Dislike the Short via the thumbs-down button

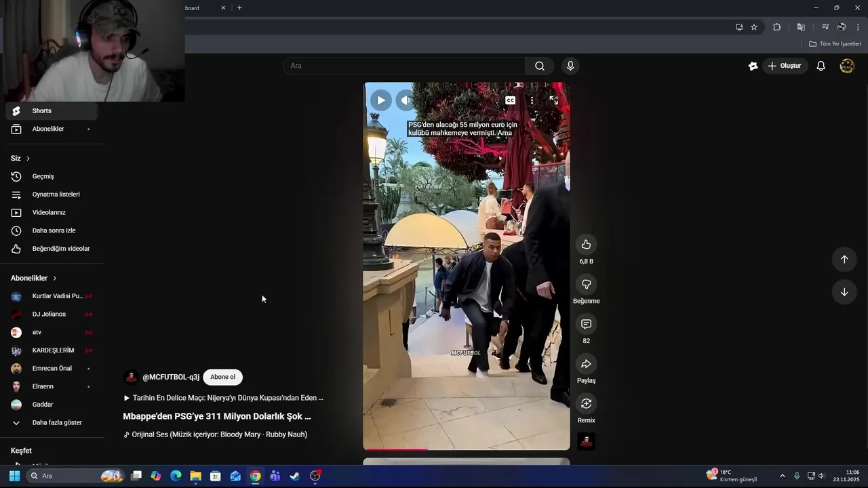(x=586, y=285)
